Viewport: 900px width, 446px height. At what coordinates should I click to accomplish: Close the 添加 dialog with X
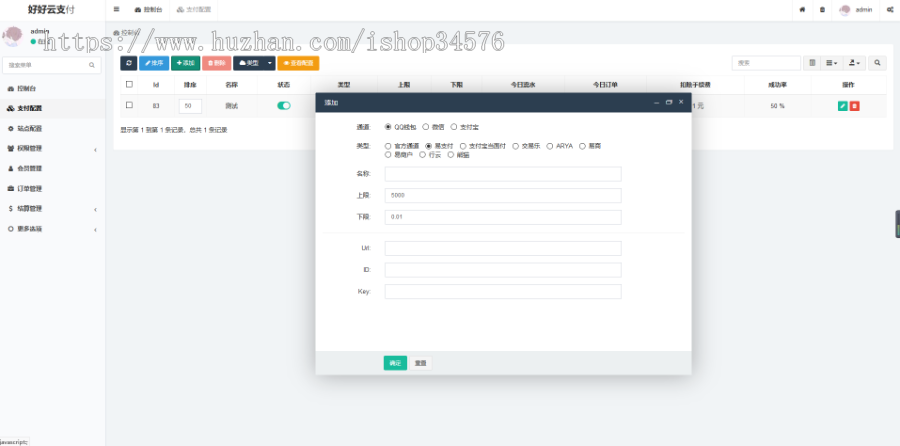681,102
